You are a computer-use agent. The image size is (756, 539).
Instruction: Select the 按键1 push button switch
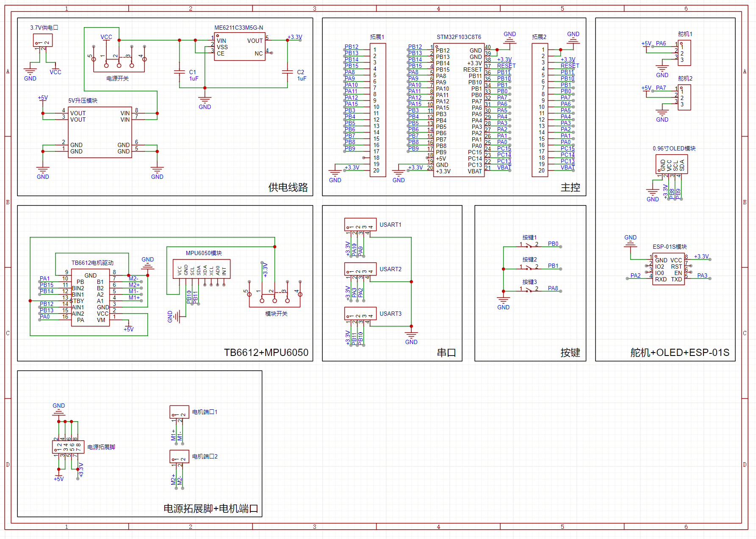529,245
